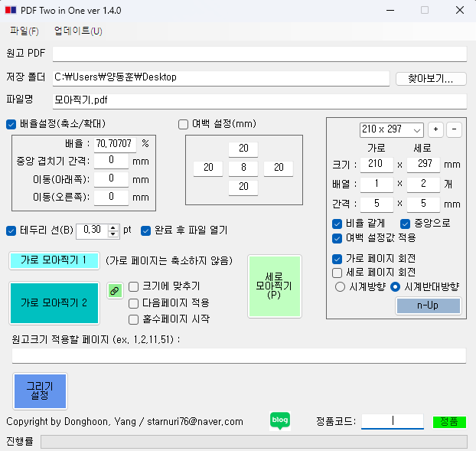Click the copyright email text starnuri76@naver.com

point(195,422)
